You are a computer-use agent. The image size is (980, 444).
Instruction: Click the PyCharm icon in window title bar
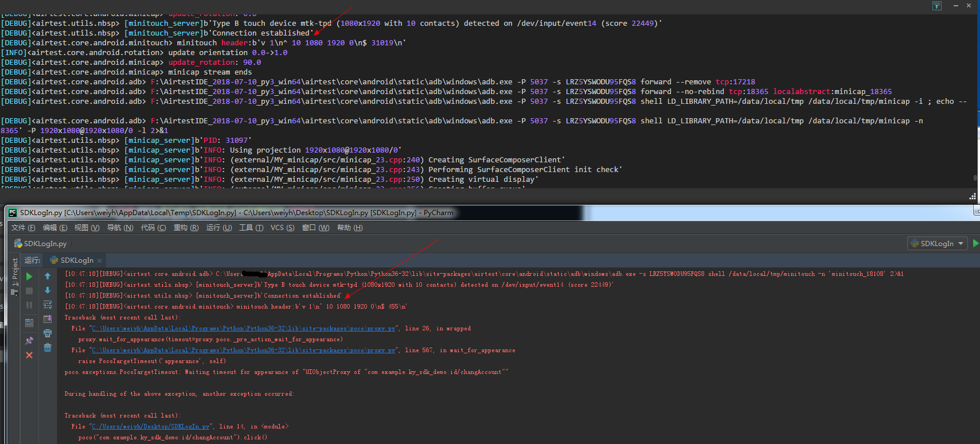tap(13, 213)
